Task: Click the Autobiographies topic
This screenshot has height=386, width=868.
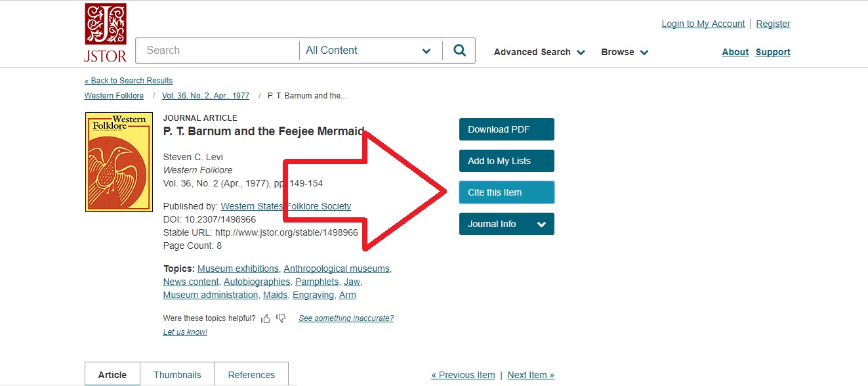Action: click(257, 282)
